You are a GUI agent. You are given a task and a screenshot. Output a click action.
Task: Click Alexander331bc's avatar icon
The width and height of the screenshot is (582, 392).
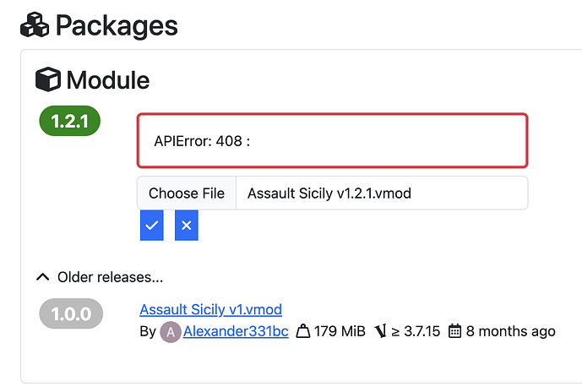point(170,331)
